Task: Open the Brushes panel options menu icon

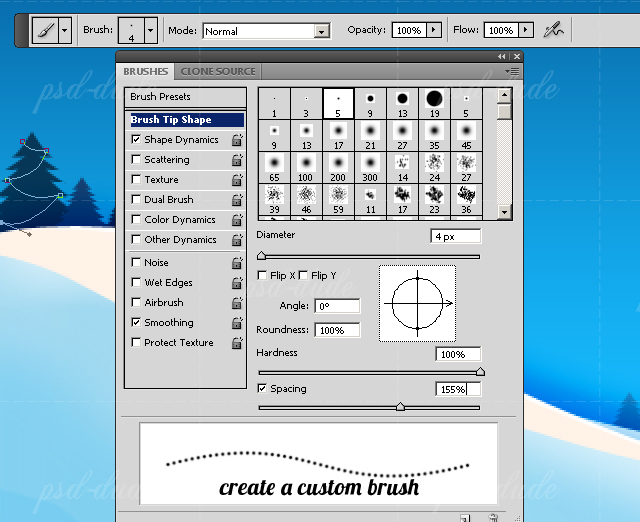Action: tap(512, 72)
